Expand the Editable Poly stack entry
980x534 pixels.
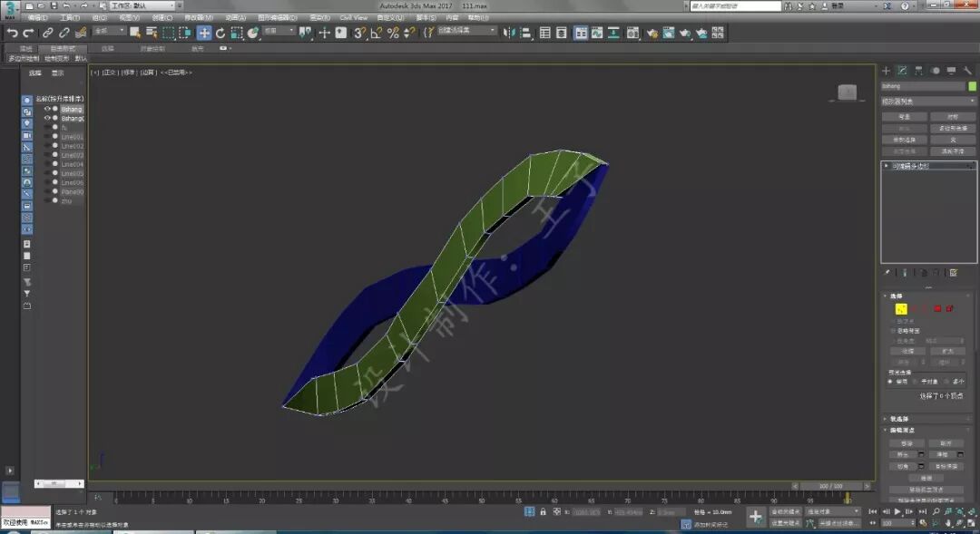point(886,166)
